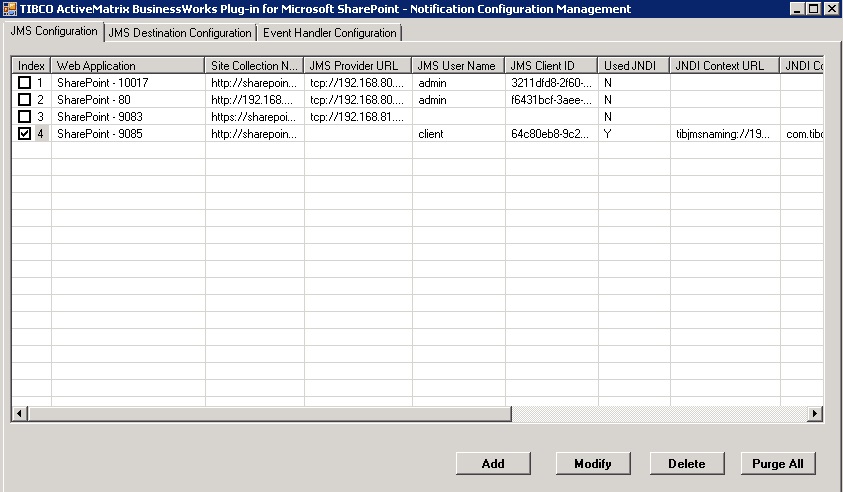
Task: Check the checkbox for SharePoint - 10017 row
Action: coord(24,82)
